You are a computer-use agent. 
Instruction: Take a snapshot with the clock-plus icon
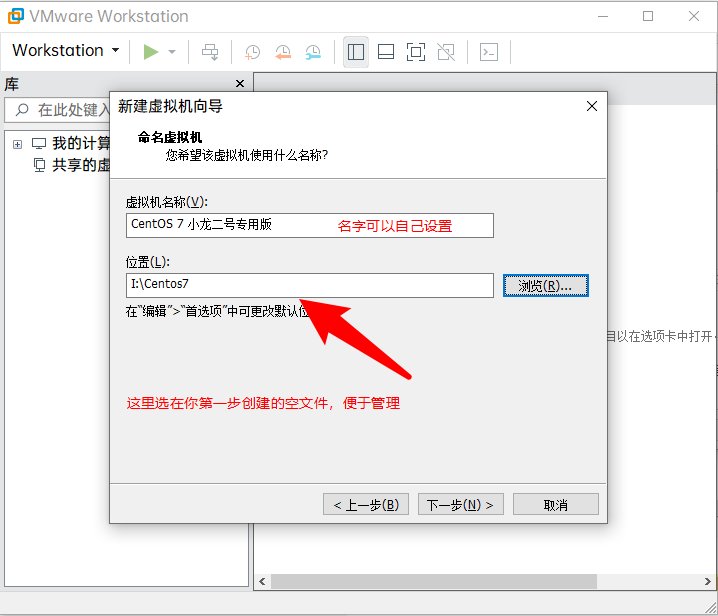point(252,52)
